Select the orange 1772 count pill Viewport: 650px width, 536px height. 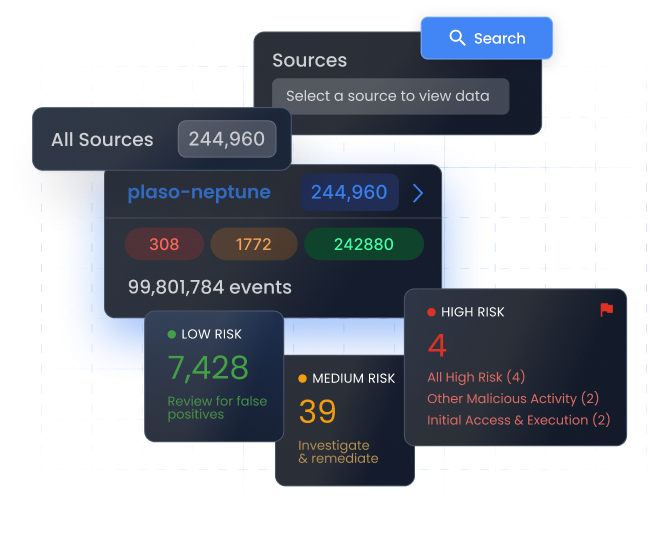point(253,244)
